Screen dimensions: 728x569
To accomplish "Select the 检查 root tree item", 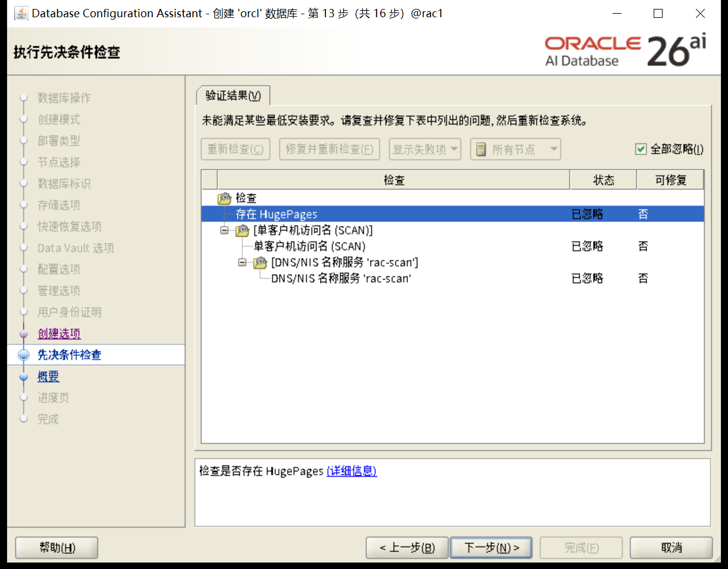I will [246, 198].
